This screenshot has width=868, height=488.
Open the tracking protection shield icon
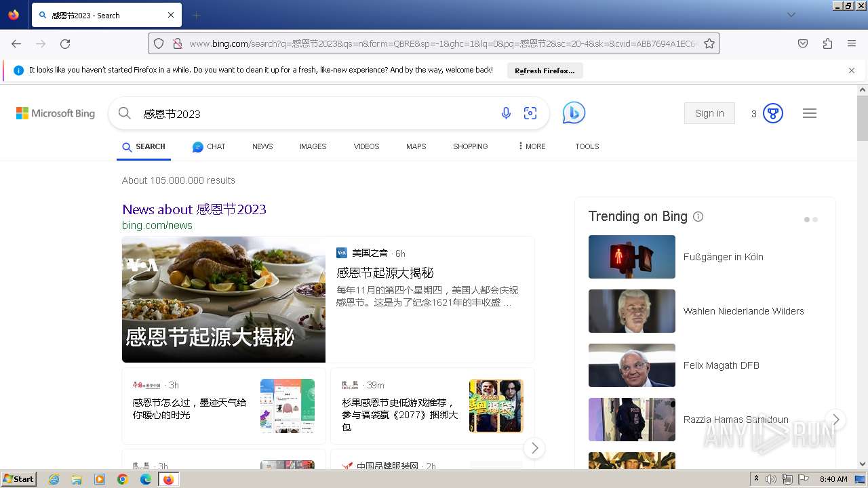pos(159,43)
